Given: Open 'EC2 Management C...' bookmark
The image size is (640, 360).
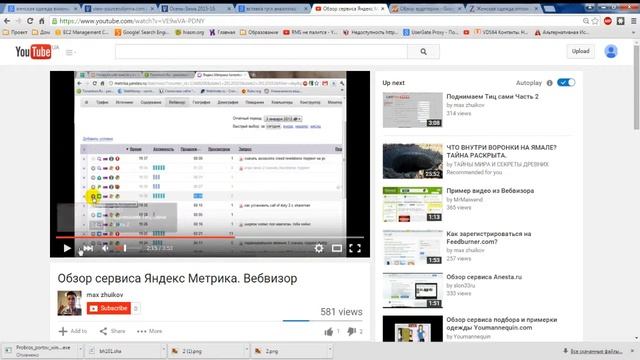Looking at the screenshot, I should tap(82, 32).
